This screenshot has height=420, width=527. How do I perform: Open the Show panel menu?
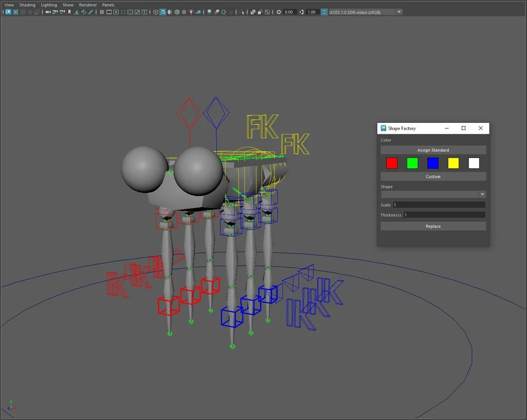[68, 5]
